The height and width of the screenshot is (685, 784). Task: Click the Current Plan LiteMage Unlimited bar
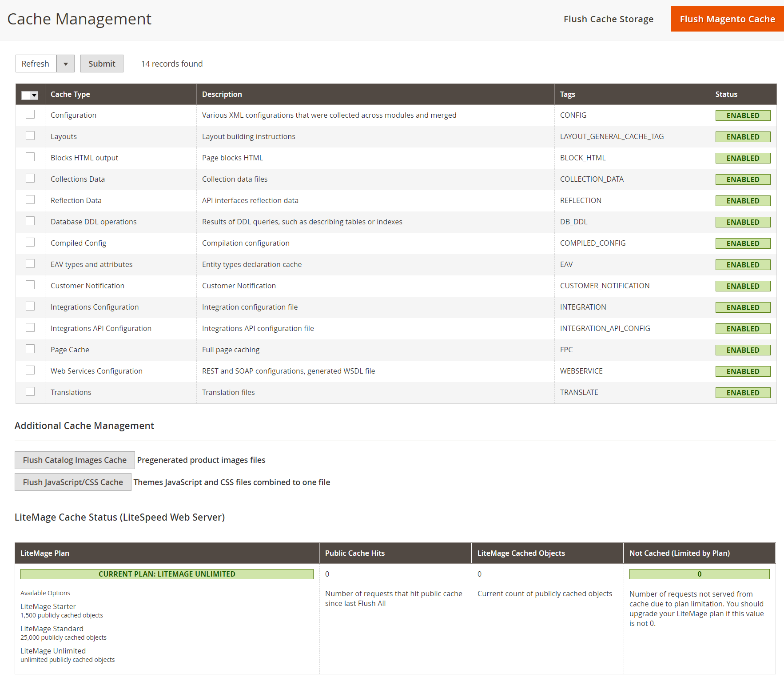click(x=167, y=574)
